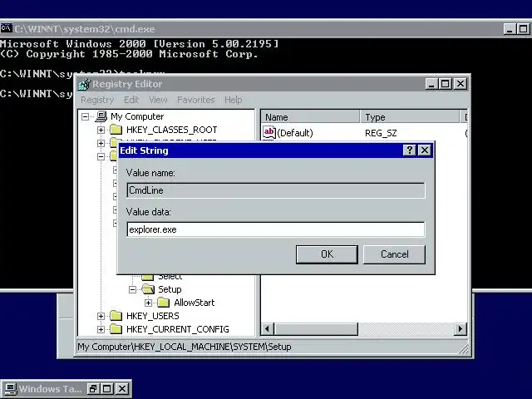Maximize the minimized Windows Task Manager window

tap(106, 389)
